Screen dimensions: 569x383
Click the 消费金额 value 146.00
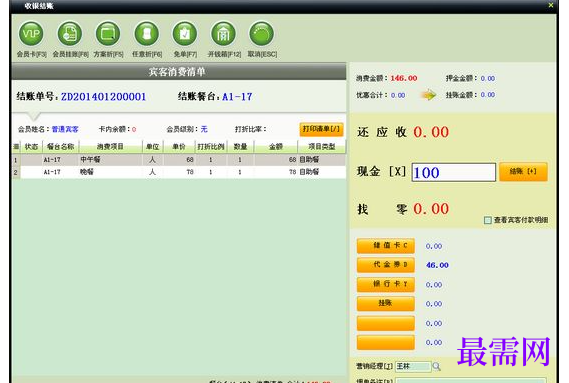pos(404,78)
